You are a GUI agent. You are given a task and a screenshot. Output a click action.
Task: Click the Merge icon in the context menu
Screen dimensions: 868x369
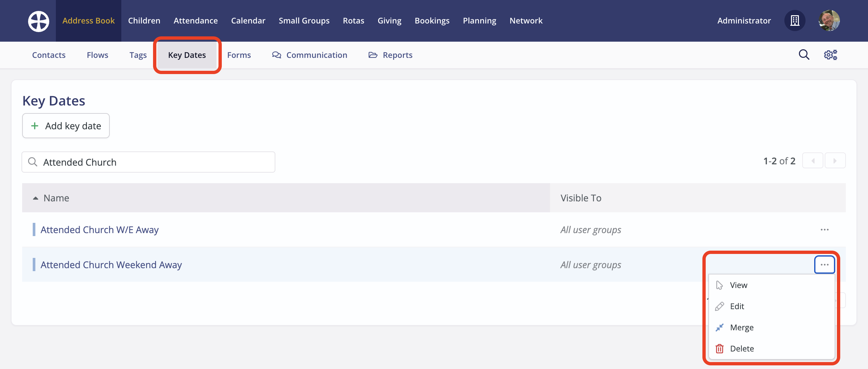click(719, 327)
